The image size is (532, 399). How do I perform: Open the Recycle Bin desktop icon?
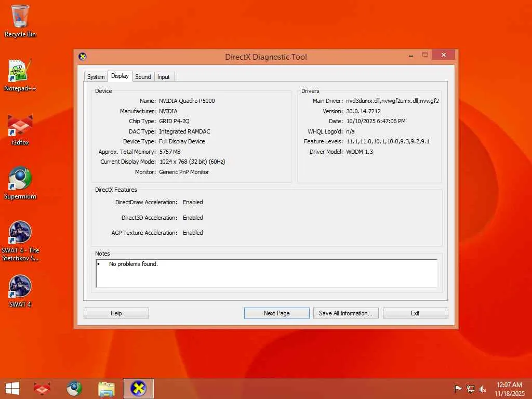coord(20,21)
